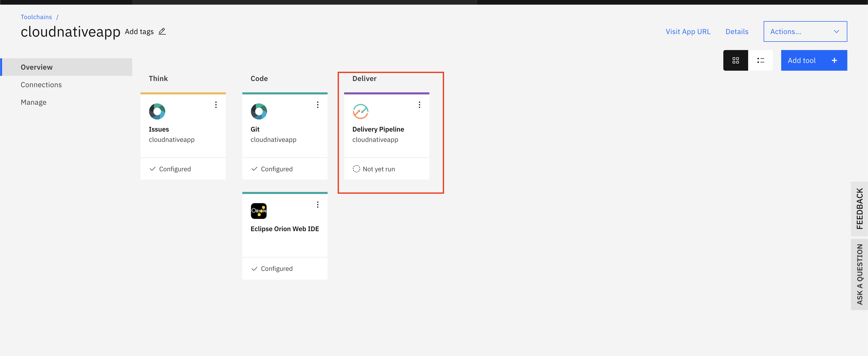Switch to grid view
Viewport: 868px width, 356px height.
(x=735, y=61)
